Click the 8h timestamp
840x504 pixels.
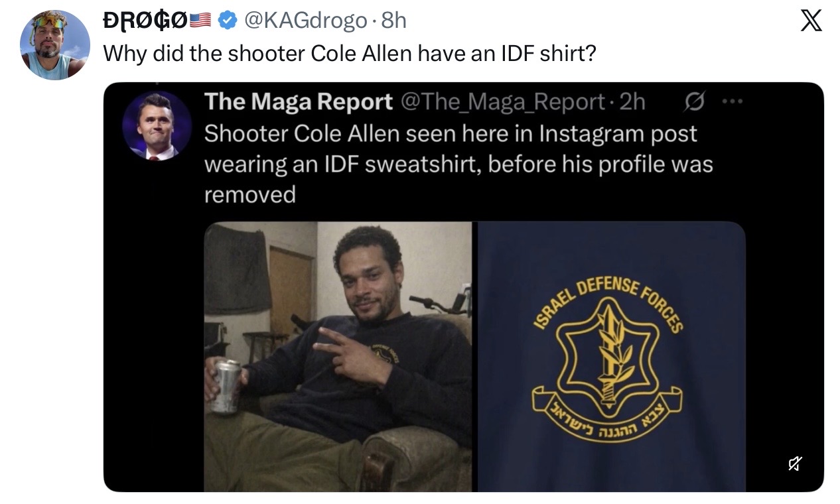click(393, 21)
